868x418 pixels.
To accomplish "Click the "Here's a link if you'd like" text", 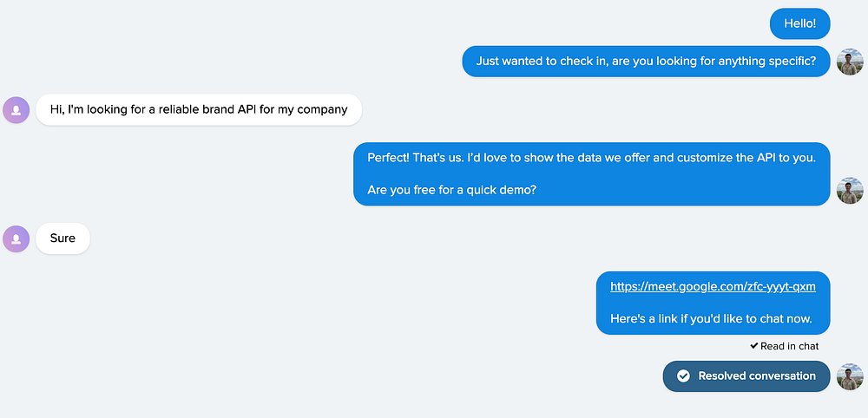I will (711, 318).
